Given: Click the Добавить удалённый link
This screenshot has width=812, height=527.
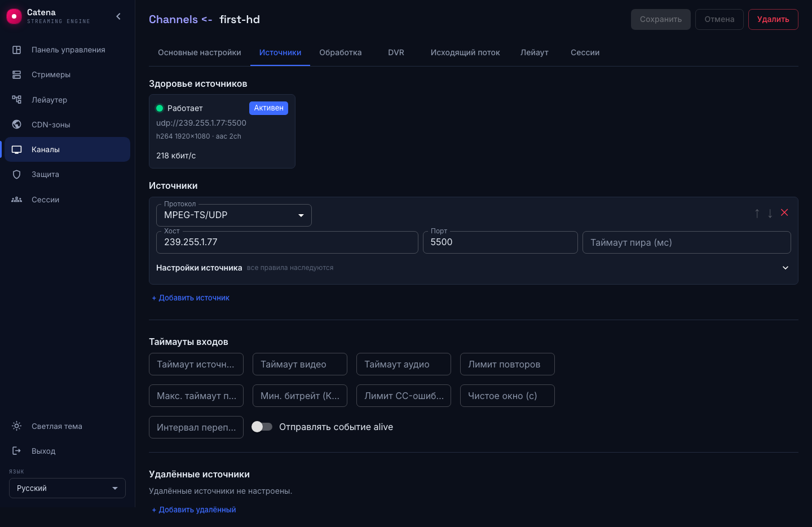Looking at the screenshot, I should tap(194, 510).
